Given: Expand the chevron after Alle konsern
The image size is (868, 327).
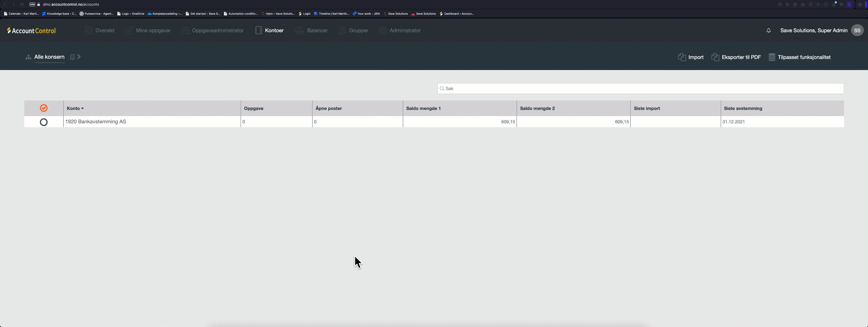Looking at the screenshot, I should (79, 57).
